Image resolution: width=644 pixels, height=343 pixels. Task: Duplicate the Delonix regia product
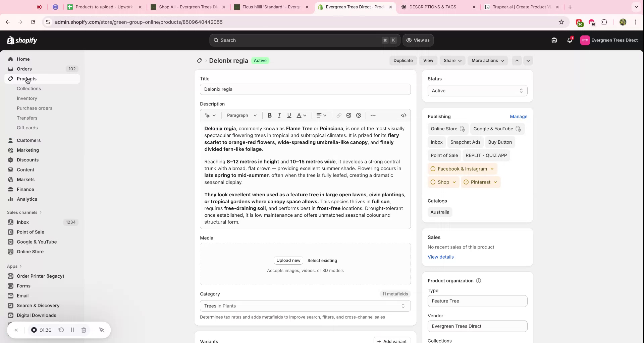coord(403,61)
